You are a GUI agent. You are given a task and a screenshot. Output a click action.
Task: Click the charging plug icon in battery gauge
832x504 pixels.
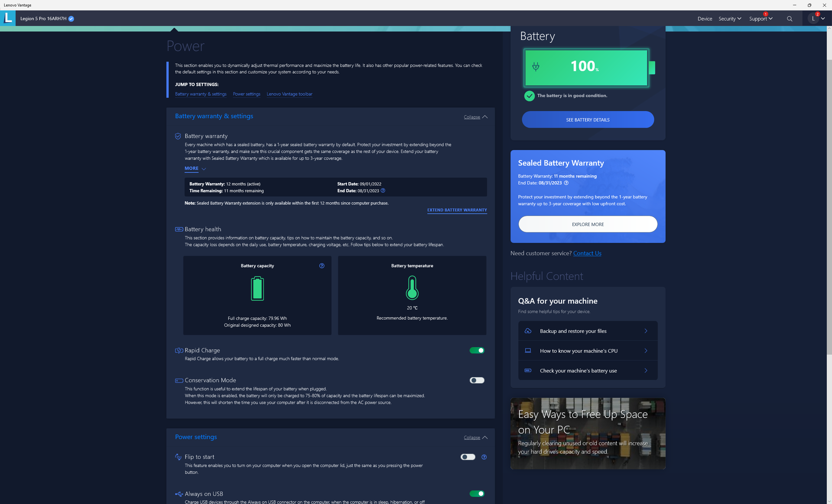[x=536, y=67]
